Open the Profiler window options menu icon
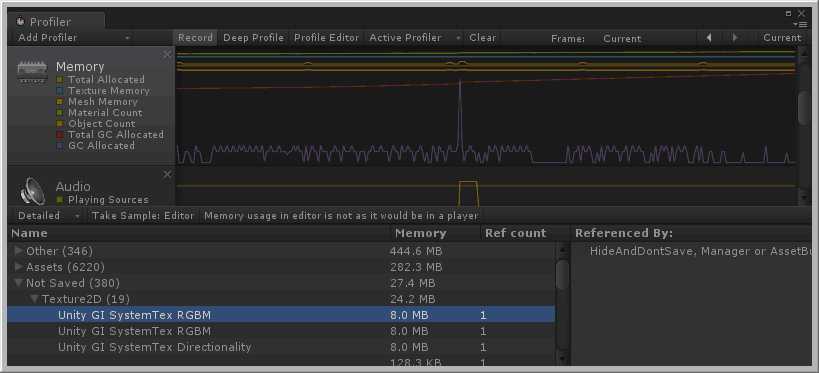This screenshot has height=373, width=819. pyautogui.click(x=799, y=24)
